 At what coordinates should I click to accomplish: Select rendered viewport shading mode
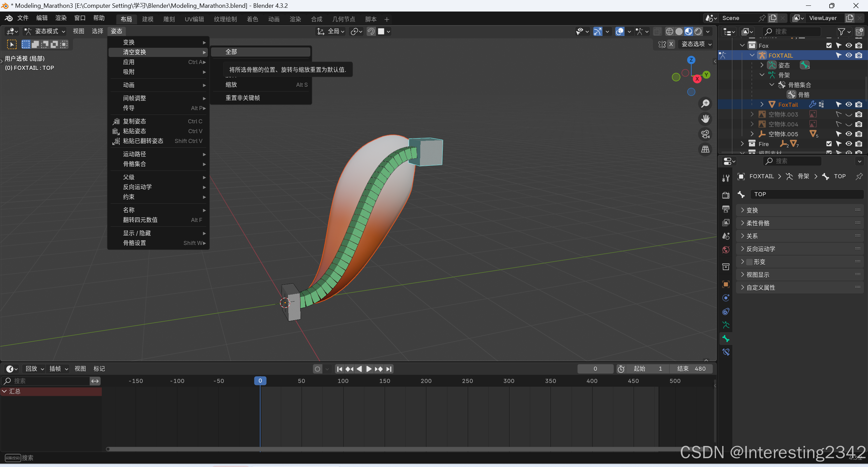pyautogui.click(x=698, y=32)
